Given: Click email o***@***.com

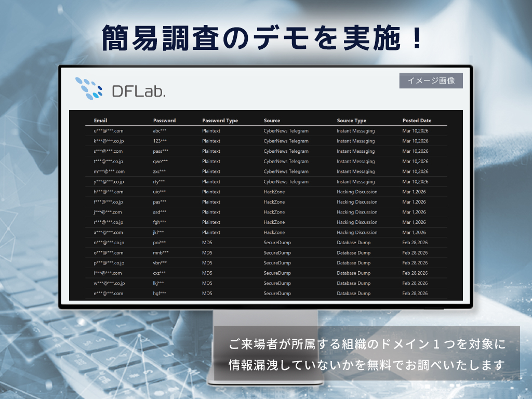Looking at the screenshot, I should (x=109, y=253).
